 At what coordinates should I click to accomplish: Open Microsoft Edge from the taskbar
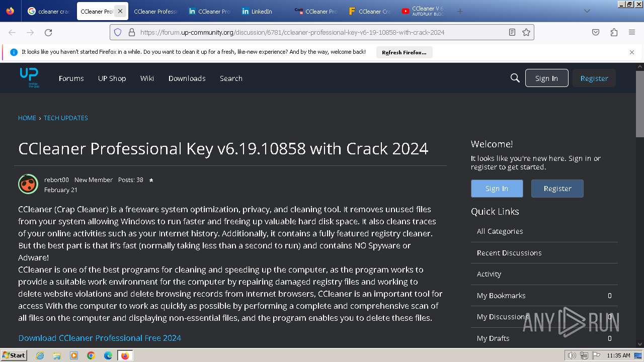[x=108, y=355]
